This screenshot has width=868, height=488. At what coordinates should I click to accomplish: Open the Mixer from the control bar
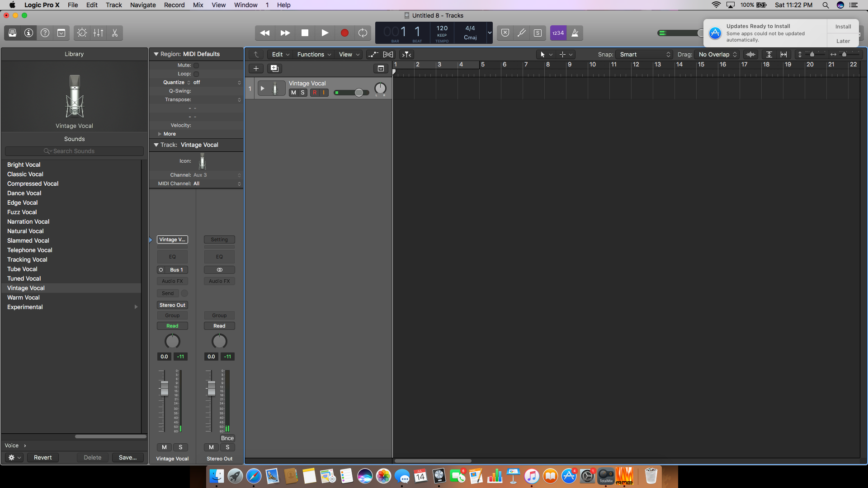[98, 33]
